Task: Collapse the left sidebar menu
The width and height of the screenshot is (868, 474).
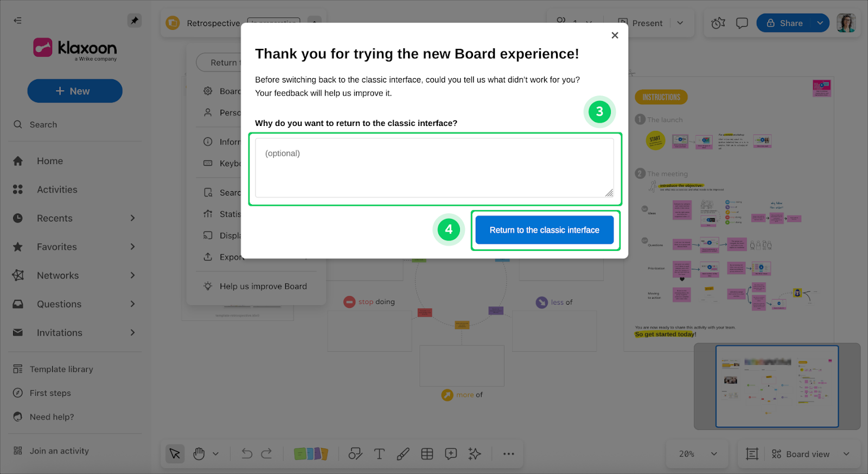Action: click(18, 21)
